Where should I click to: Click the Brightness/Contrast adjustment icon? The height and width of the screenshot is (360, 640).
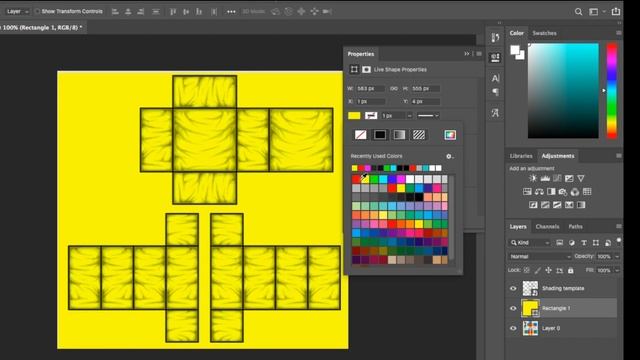533,178
